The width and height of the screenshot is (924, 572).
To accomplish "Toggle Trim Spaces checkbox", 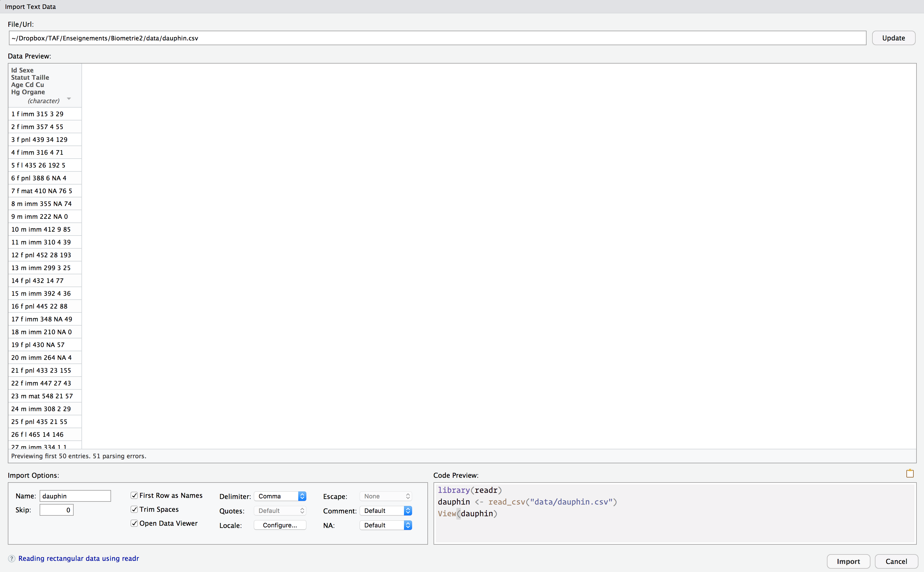I will 134,509.
